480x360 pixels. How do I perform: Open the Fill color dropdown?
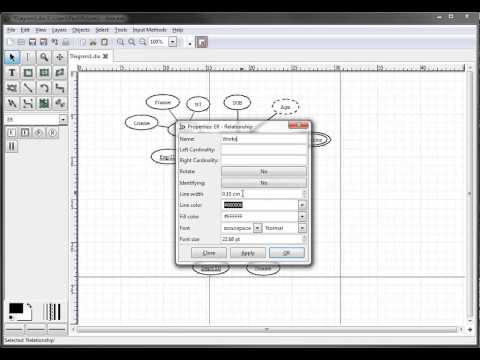pyautogui.click(x=302, y=217)
